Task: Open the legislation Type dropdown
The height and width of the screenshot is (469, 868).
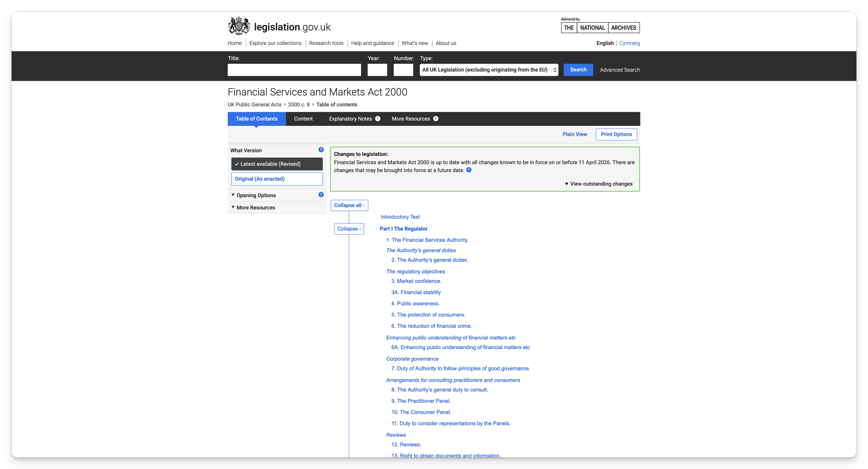Action: click(488, 69)
